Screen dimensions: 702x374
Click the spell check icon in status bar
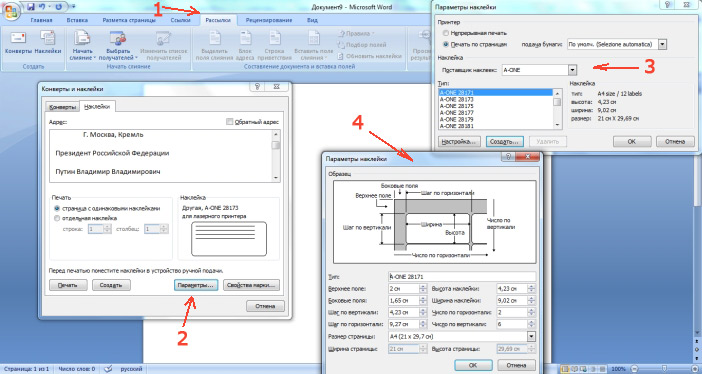(x=108, y=369)
